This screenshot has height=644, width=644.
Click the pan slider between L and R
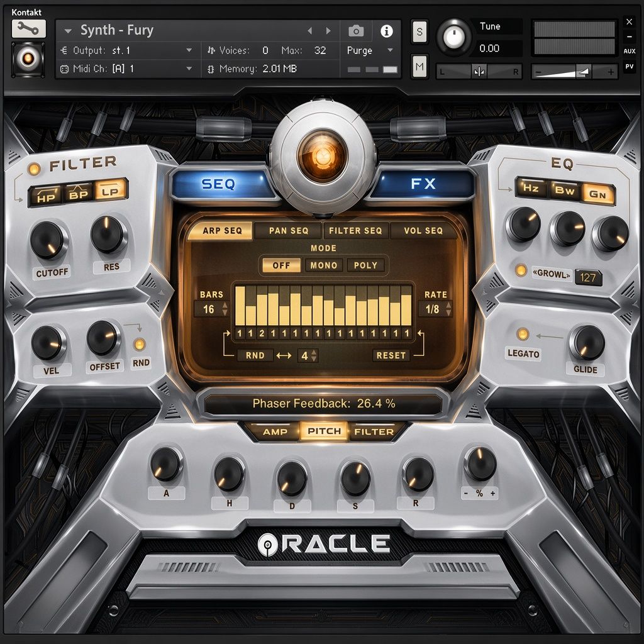[x=479, y=72]
